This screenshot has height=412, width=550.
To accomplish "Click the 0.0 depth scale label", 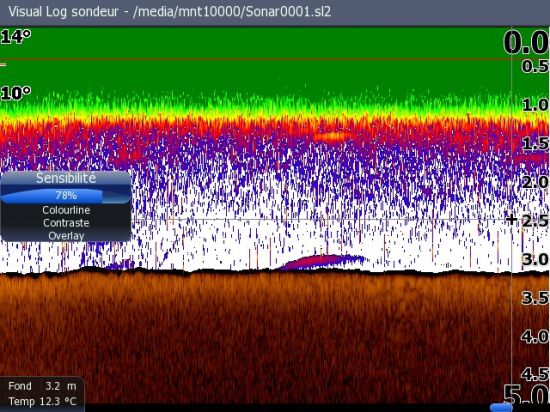I will click(x=526, y=42).
